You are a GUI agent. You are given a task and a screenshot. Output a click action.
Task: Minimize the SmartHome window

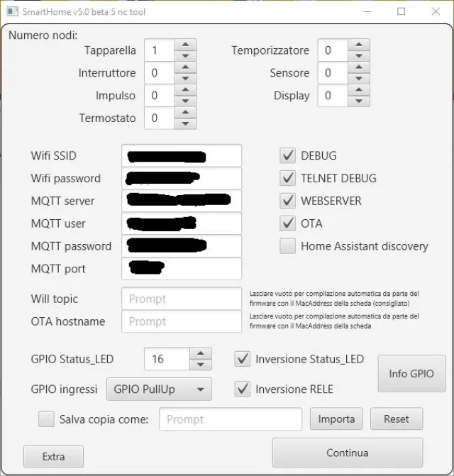point(367,11)
